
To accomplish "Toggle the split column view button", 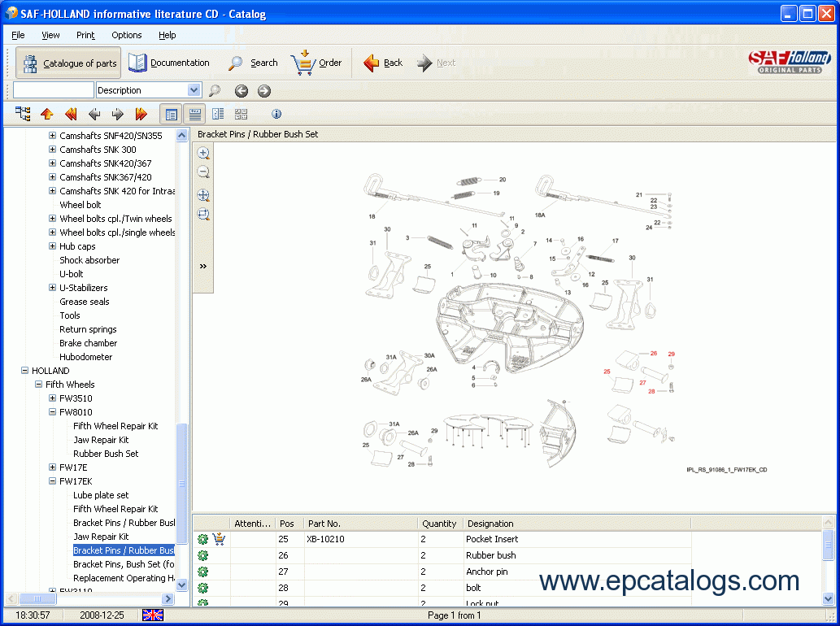I will click(x=218, y=114).
